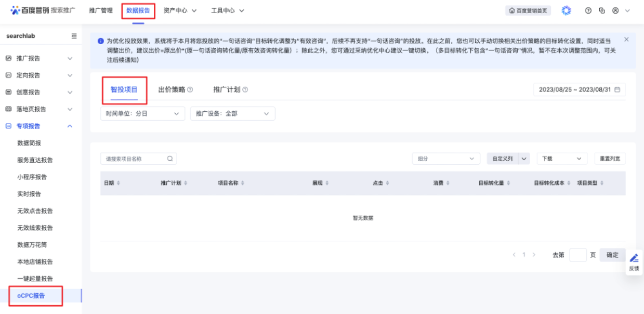Open the 推广设备 dropdown

click(x=232, y=113)
